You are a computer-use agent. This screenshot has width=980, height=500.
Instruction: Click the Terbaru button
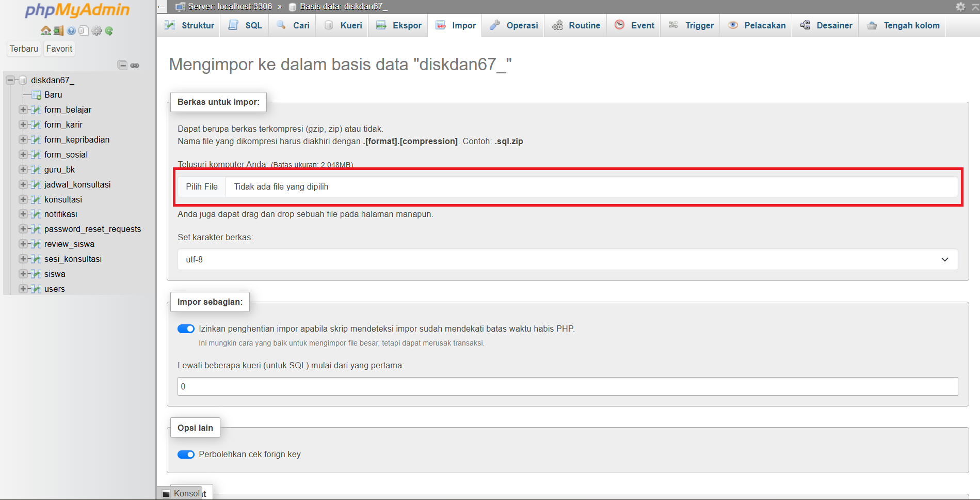[x=24, y=49]
